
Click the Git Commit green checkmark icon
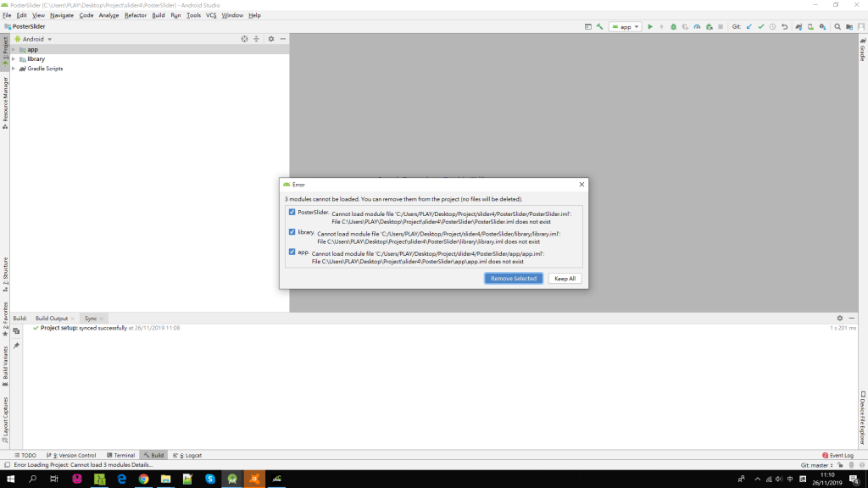[x=760, y=26]
